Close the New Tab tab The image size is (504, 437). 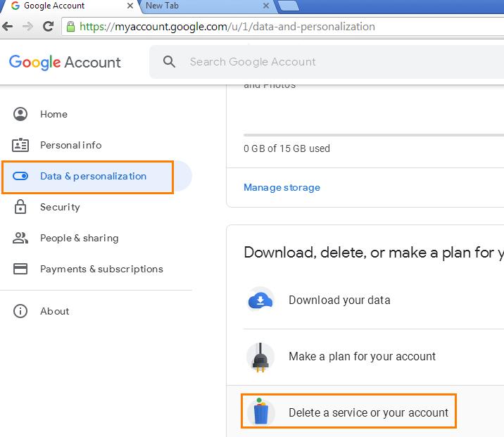(266, 6)
